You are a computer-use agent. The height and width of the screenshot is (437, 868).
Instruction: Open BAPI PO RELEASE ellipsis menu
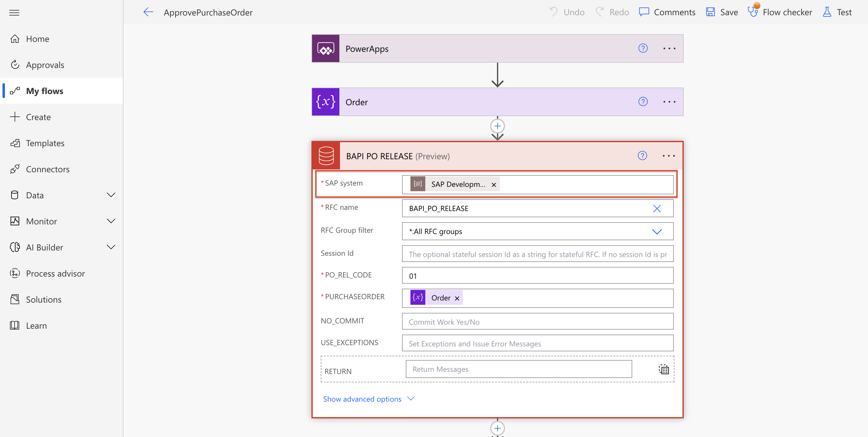(668, 156)
